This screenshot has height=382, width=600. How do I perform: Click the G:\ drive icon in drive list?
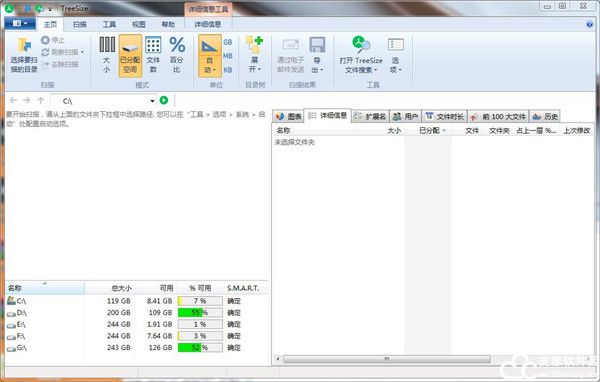11,348
